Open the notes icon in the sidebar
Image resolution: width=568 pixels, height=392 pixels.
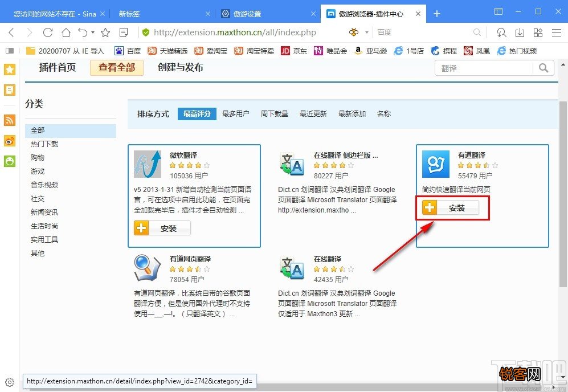(x=10, y=89)
